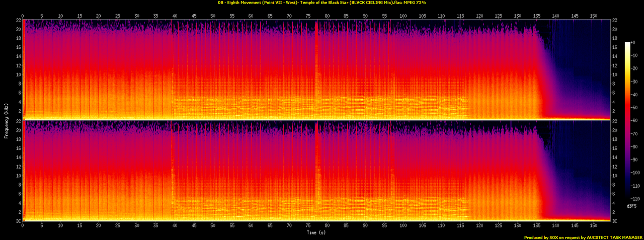Click the lower channel spectrogram plot

point(316,171)
